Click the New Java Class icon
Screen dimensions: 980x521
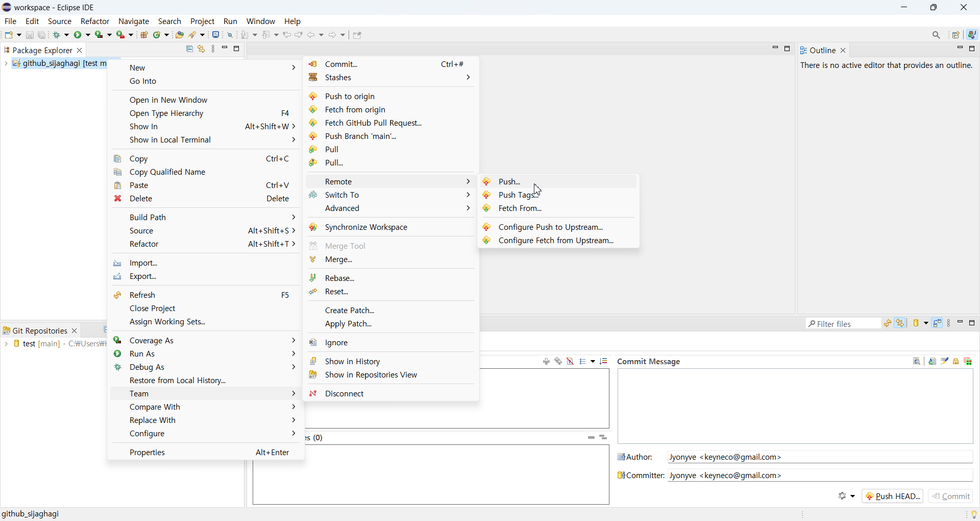(158, 35)
